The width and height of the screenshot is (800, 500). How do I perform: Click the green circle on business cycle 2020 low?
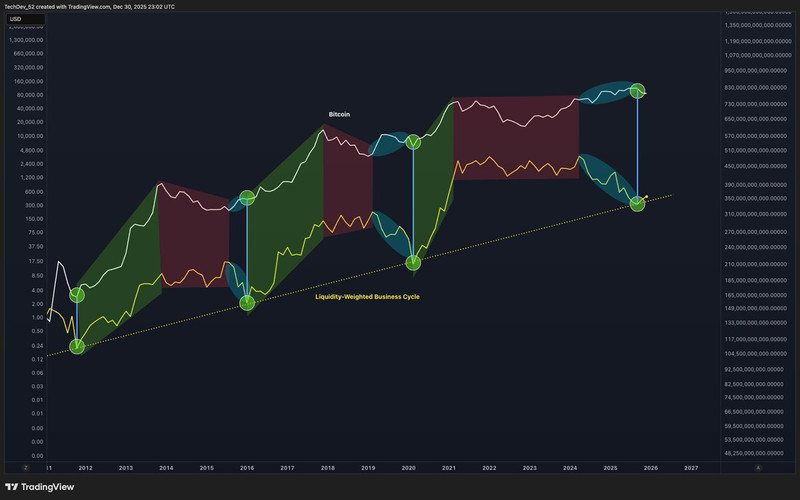[413, 262]
